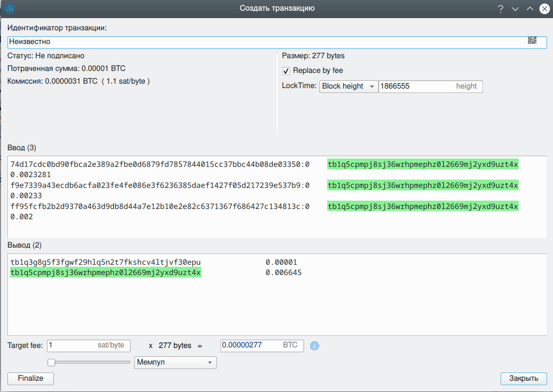
Task: Click input amount 0.00233
Action: 26,196
